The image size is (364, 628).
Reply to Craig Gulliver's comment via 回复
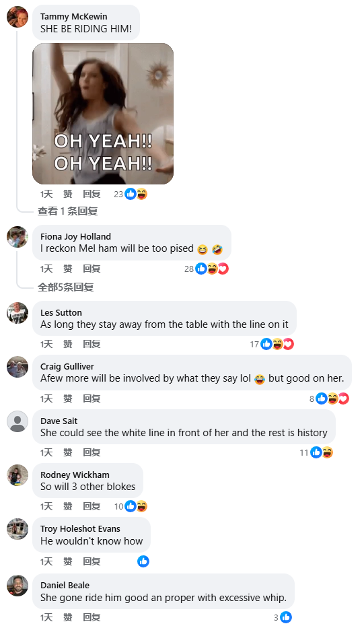coord(92,398)
